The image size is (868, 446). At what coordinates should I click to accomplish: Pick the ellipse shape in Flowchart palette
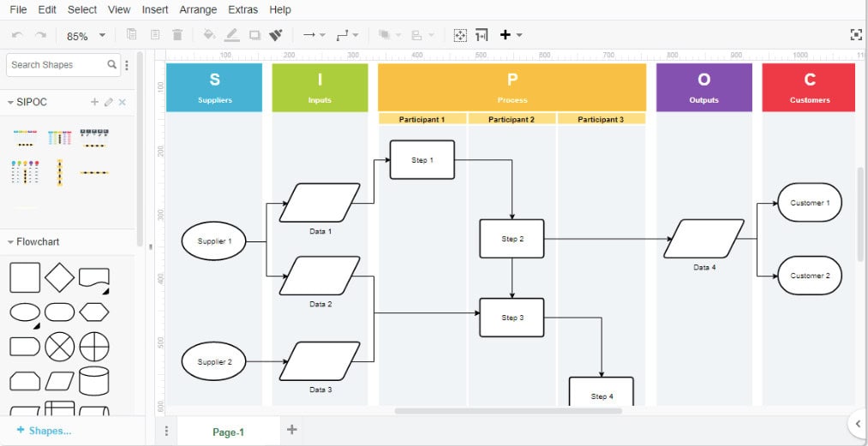25,312
